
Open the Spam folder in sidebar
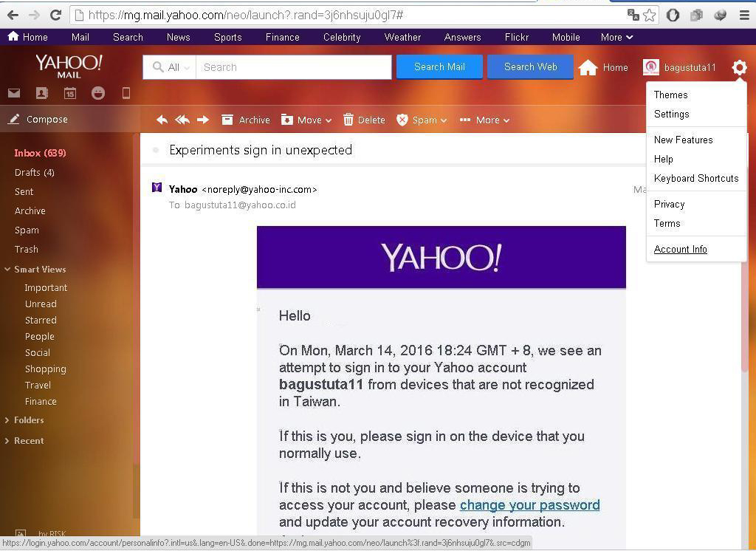tap(27, 230)
